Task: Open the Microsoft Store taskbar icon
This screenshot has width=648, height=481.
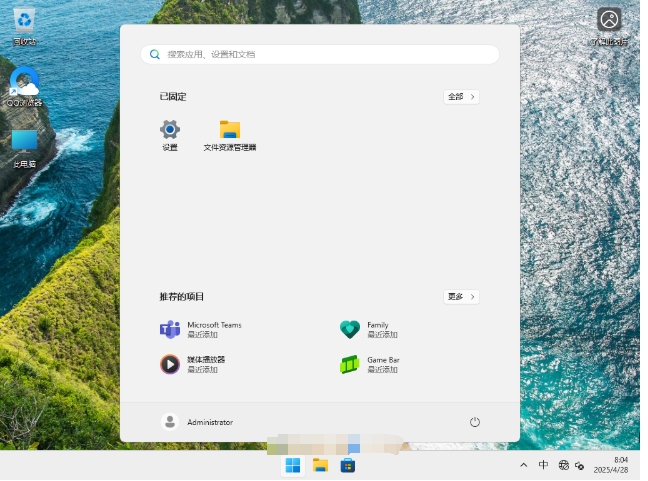Action: pyautogui.click(x=348, y=465)
